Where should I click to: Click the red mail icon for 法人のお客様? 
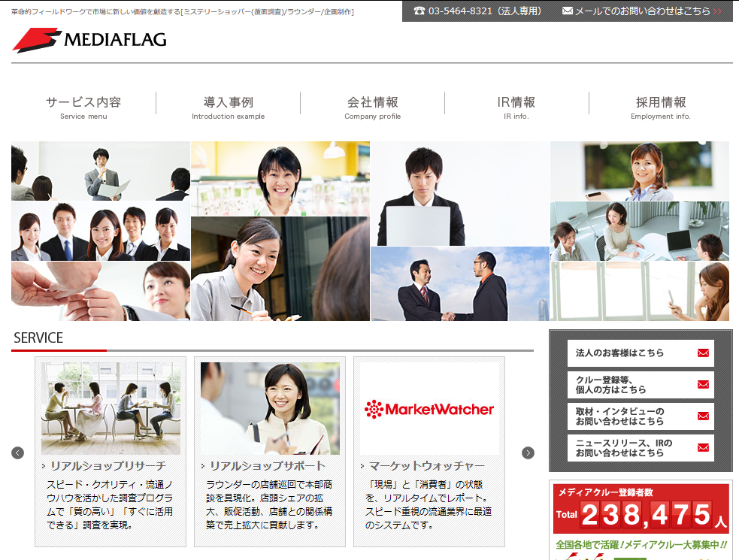703,353
